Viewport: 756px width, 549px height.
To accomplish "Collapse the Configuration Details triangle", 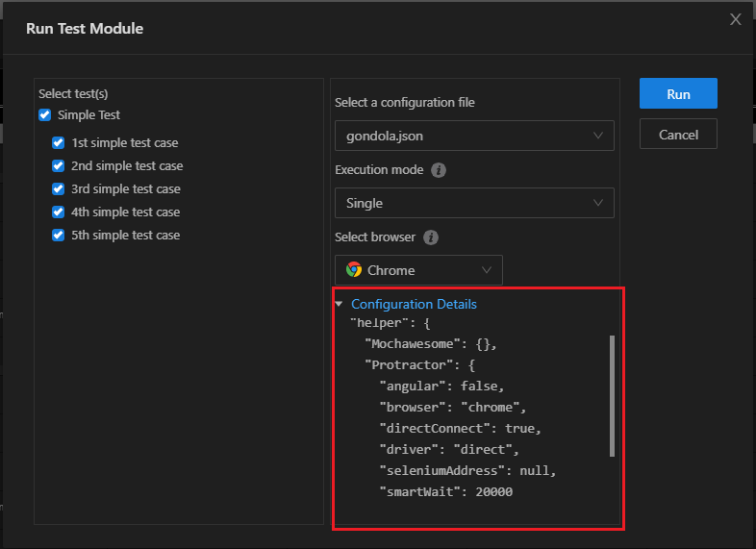I will pyautogui.click(x=339, y=304).
